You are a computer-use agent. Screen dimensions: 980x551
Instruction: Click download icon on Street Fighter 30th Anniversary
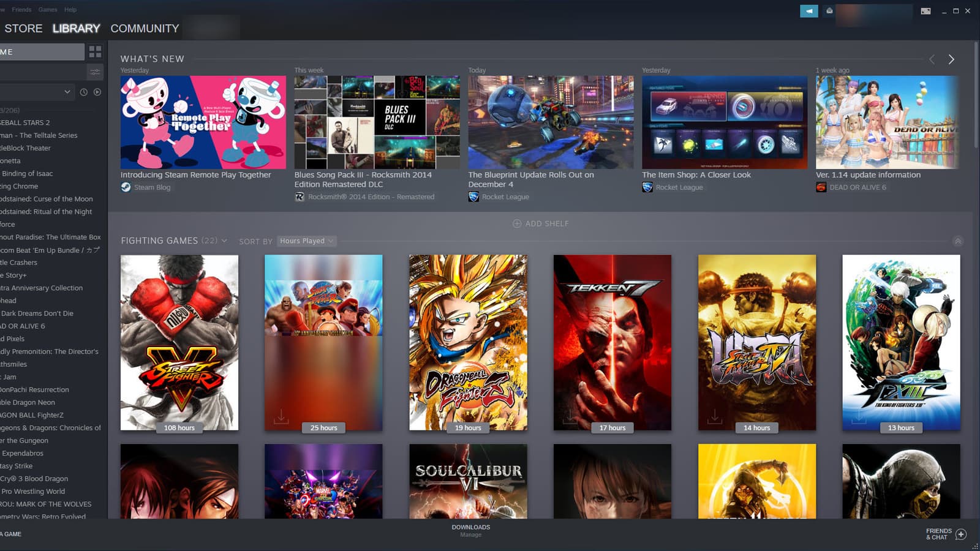click(281, 417)
